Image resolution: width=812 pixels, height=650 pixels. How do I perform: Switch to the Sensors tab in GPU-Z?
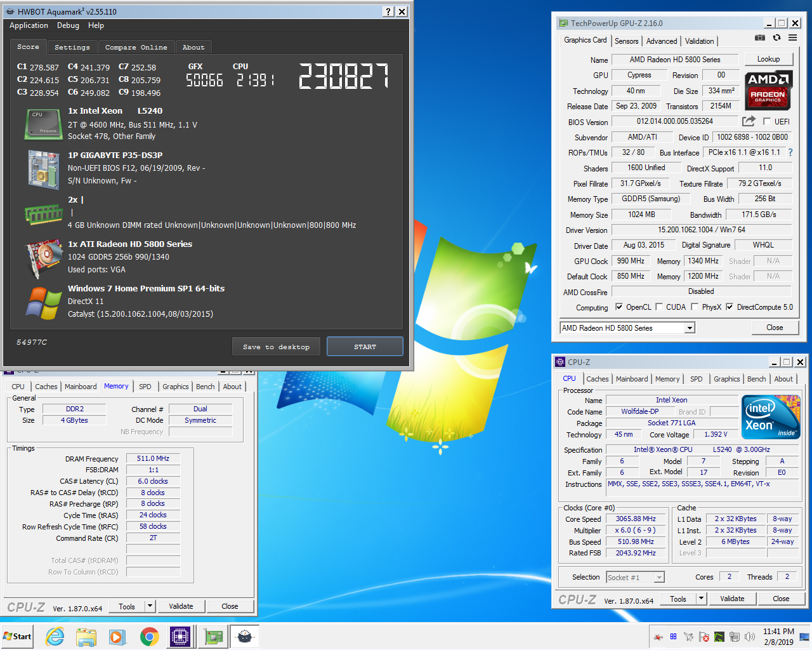627,41
